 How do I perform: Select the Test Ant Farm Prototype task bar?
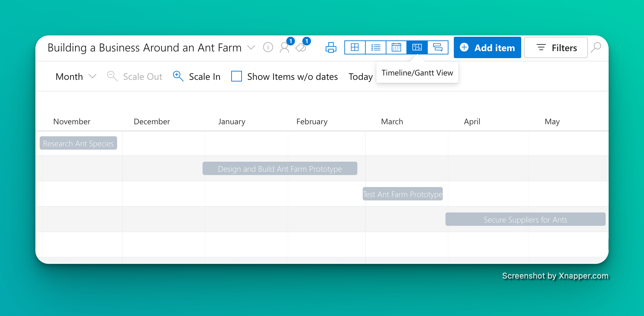click(402, 194)
